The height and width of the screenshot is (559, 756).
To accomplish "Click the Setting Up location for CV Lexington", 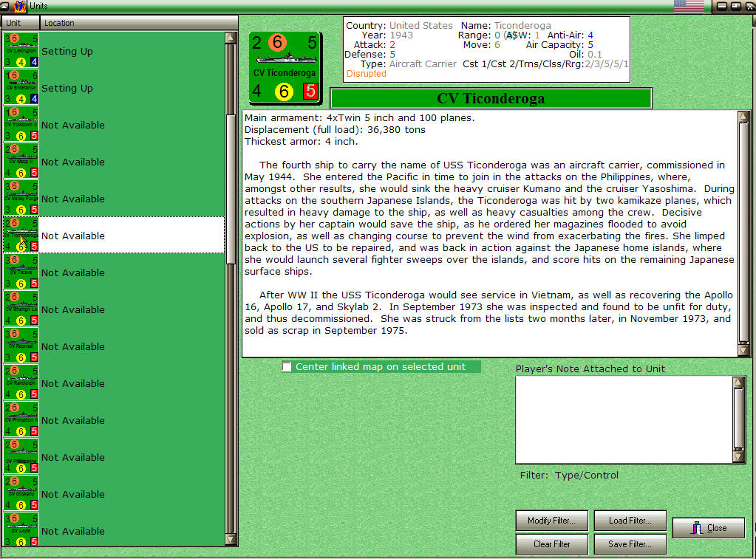I will click(67, 51).
